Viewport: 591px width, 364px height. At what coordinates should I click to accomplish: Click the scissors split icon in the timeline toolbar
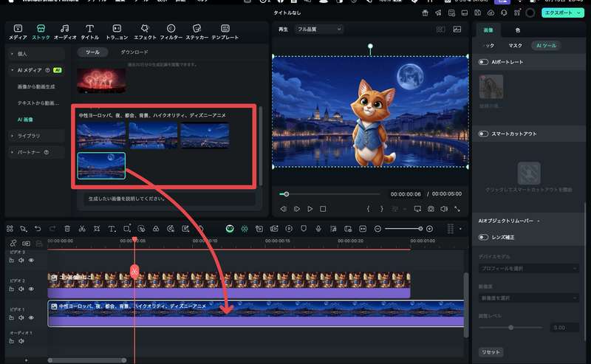click(82, 229)
